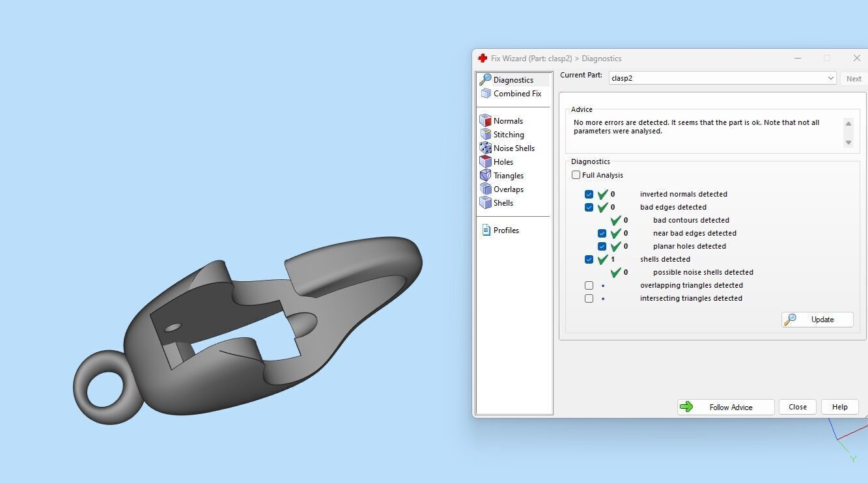
Task: Uncheck near bad edges detected checkbox
Action: coord(602,233)
